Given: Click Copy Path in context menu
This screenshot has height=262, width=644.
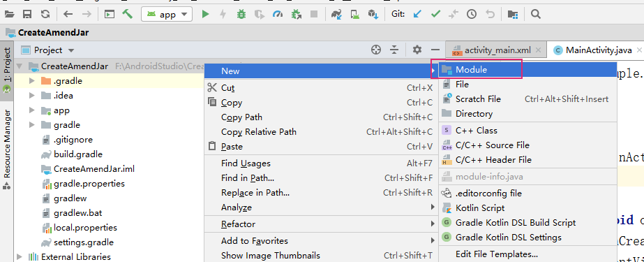Looking at the screenshot, I should 321,117.
